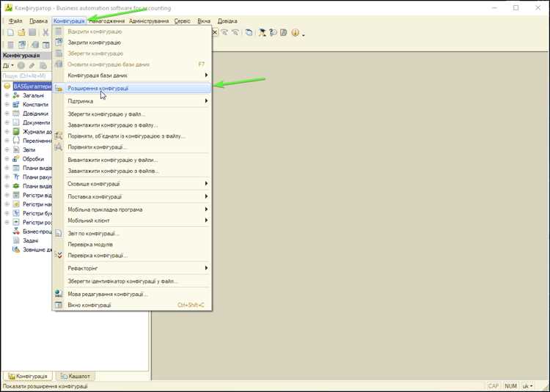
Task: Click the configuration tree search field
Action: click(x=26, y=75)
